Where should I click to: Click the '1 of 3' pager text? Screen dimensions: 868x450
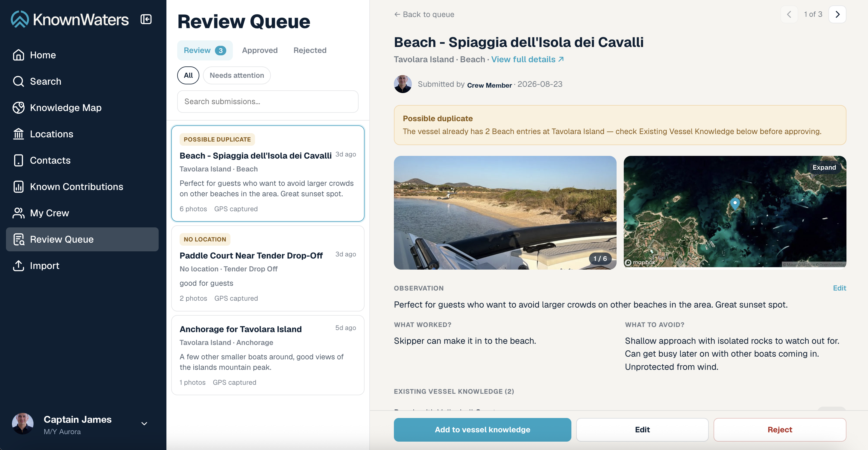(x=813, y=14)
